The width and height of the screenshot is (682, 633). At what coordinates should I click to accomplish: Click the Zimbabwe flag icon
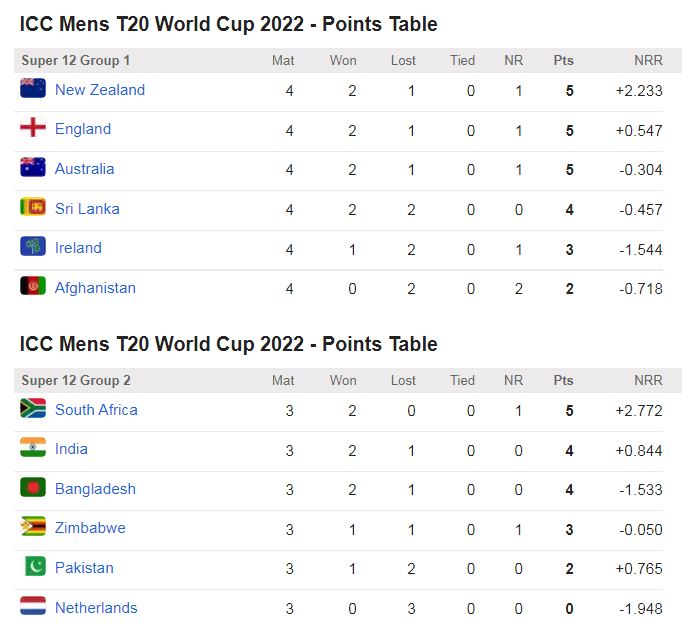[x=33, y=527]
